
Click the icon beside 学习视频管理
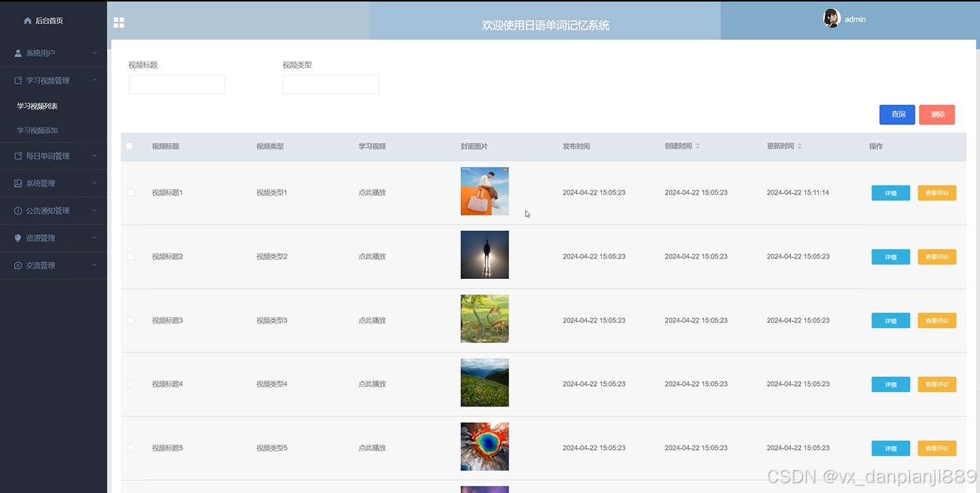[x=19, y=81]
